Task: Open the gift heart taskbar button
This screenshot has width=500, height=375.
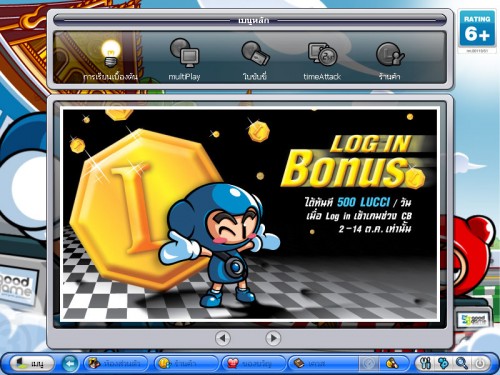Action: point(254,363)
